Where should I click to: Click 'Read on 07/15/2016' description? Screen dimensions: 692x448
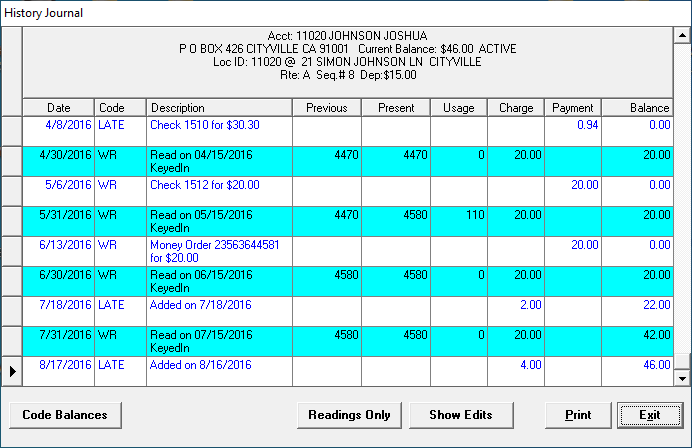coord(201,335)
